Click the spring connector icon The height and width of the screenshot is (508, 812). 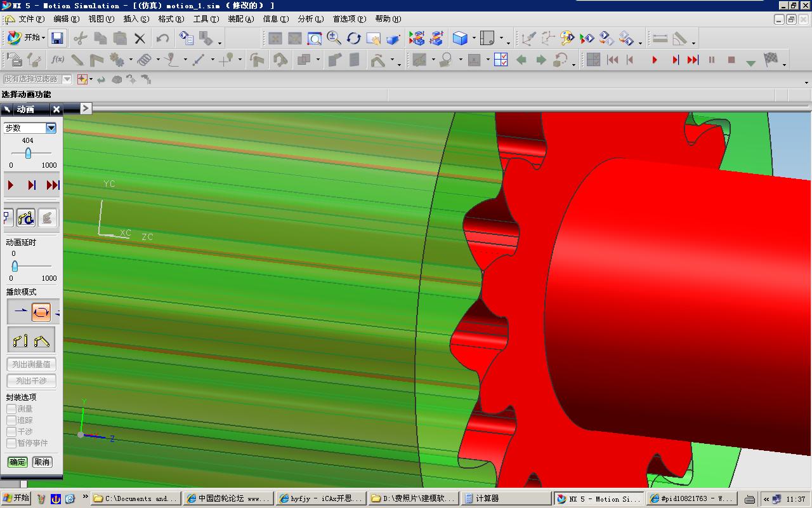coord(145,60)
